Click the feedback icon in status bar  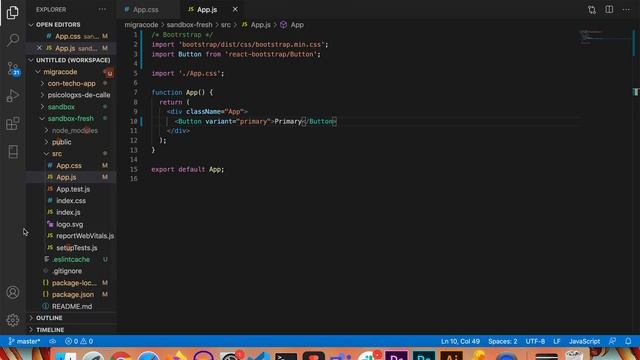coord(612,341)
